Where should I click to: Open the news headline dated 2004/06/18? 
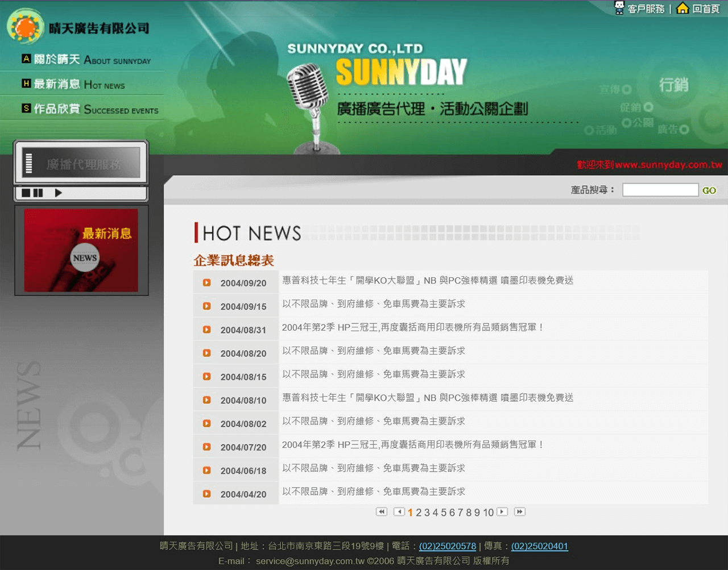374,468
